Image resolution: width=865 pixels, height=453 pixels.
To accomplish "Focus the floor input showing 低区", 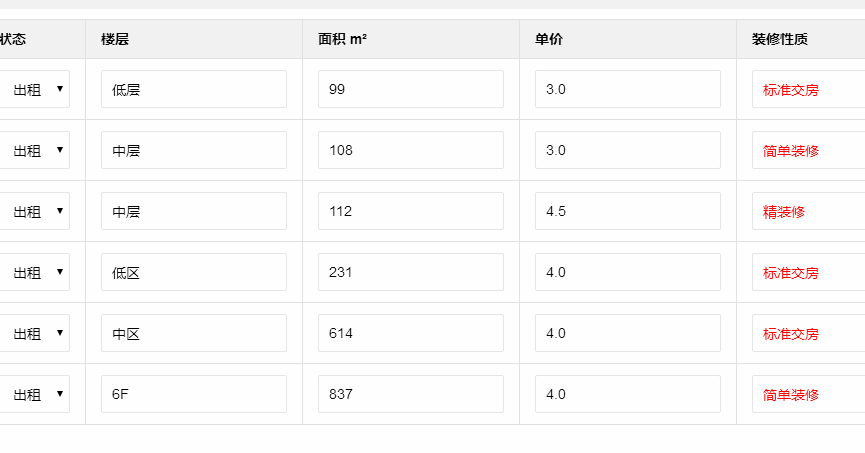I will click(x=193, y=272).
